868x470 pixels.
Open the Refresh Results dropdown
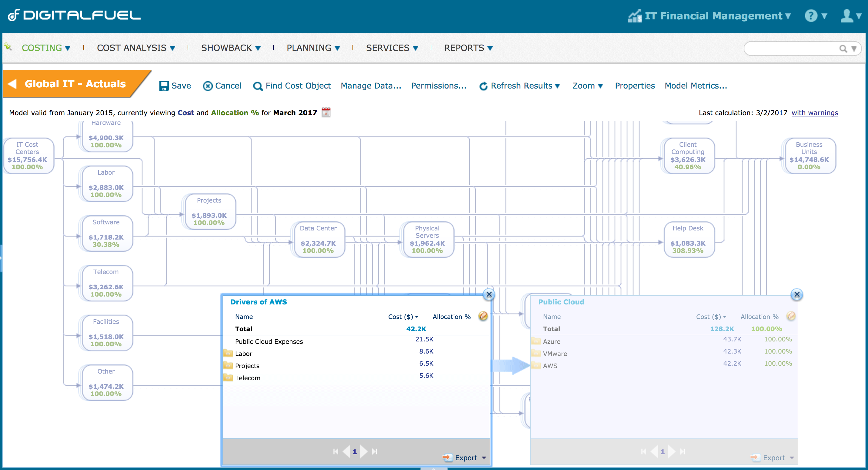557,86
